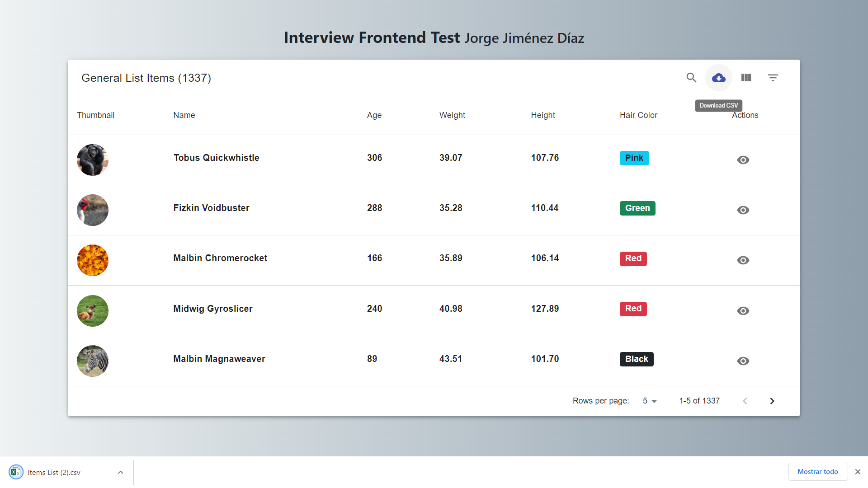Go to the next page arrow

pos(772,401)
